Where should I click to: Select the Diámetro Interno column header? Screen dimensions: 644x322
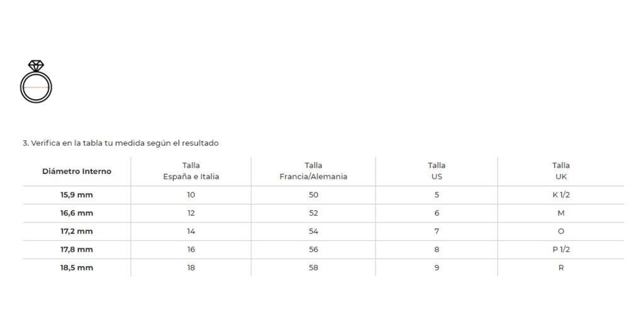(77, 171)
